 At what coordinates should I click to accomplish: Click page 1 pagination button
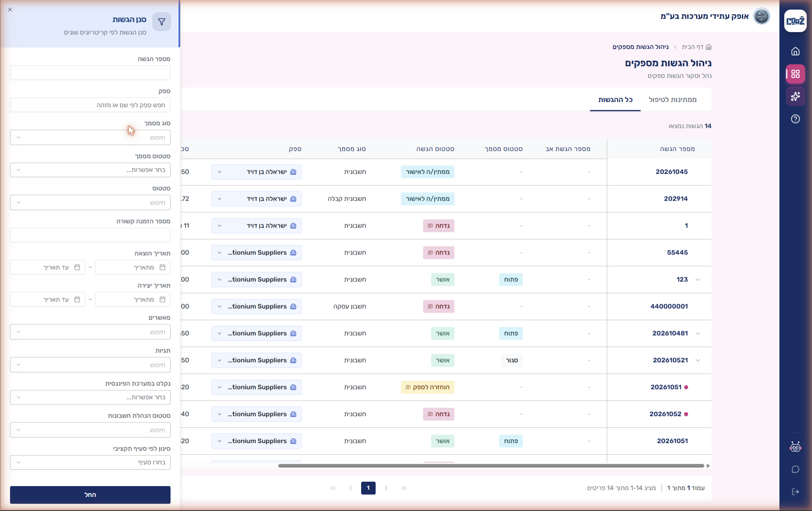(368, 488)
